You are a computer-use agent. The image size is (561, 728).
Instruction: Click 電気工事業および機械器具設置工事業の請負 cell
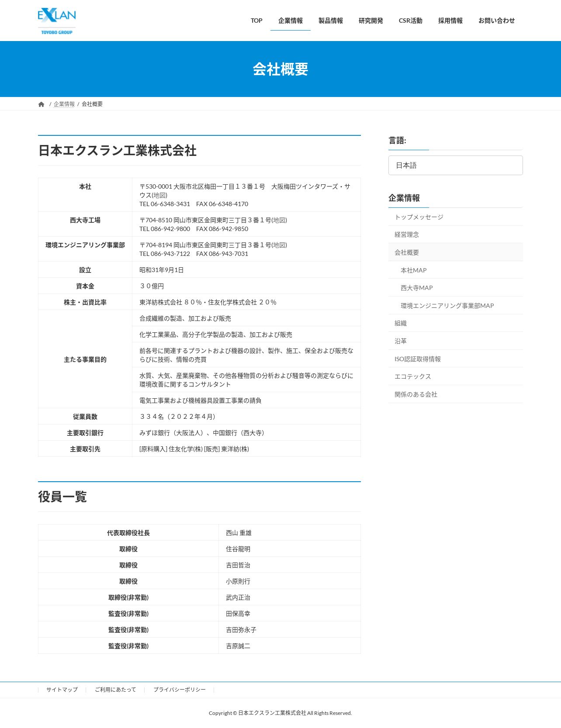coord(246,400)
